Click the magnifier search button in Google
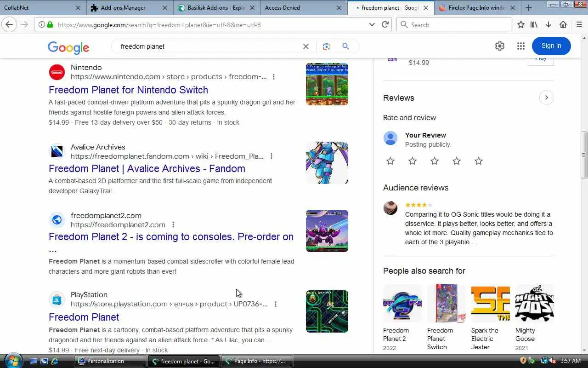 coord(346,46)
